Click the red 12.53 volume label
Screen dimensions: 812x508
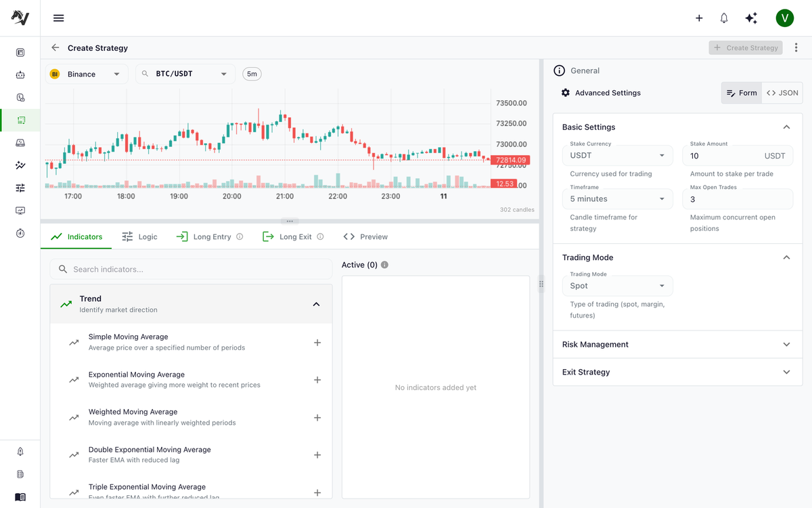(x=504, y=184)
